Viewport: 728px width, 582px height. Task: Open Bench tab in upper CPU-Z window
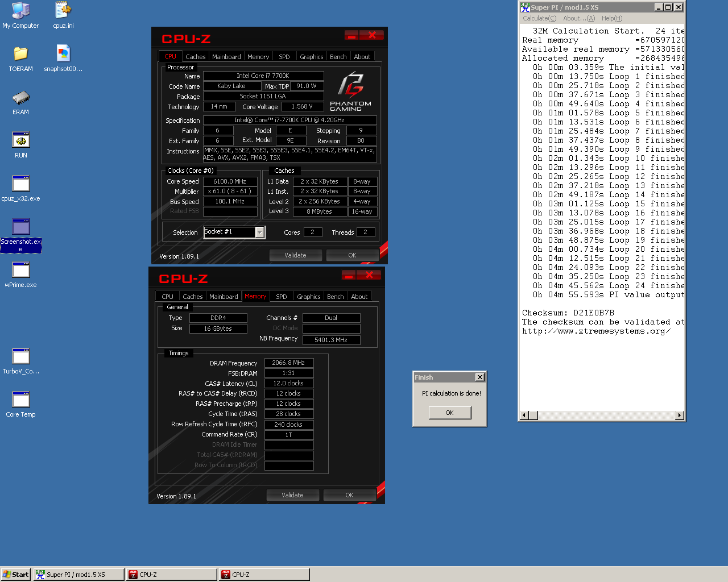338,57
